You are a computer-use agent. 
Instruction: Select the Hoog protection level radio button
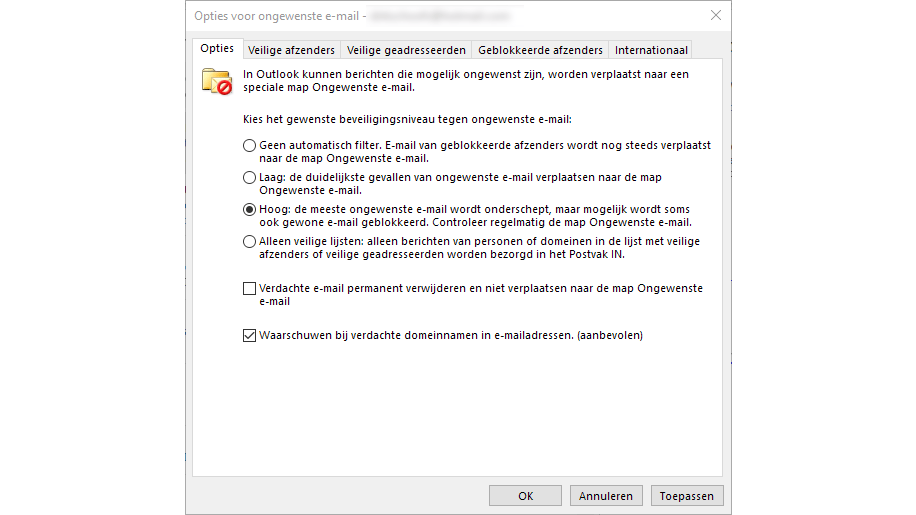click(249, 209)
